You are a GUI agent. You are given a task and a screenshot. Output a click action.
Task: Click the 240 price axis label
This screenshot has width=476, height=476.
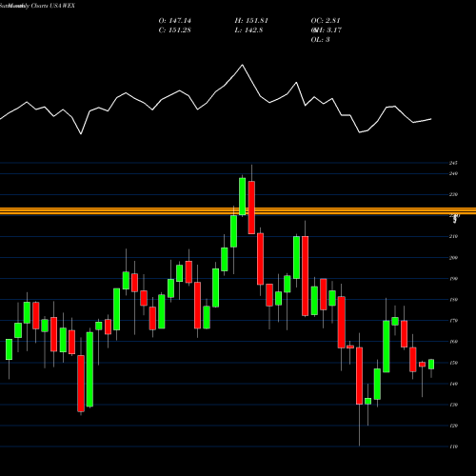tap(453, 173)
